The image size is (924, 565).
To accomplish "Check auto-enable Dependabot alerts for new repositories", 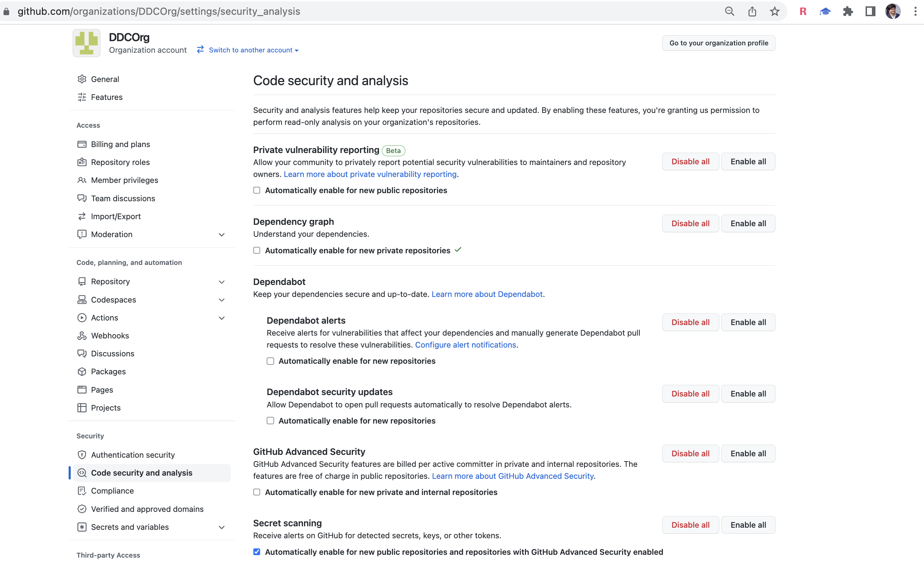I will click(270, 361).
